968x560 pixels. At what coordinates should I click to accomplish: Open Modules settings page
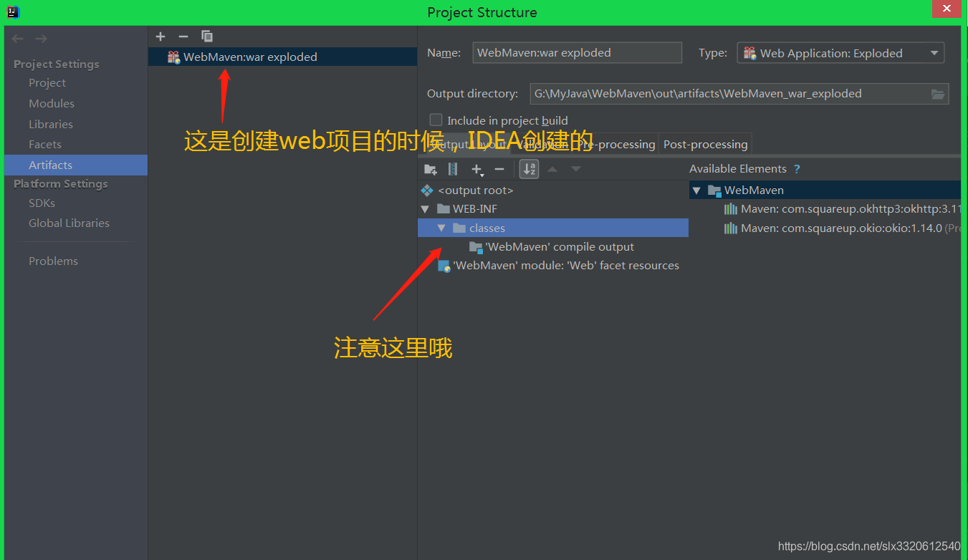tap(52, 103)
